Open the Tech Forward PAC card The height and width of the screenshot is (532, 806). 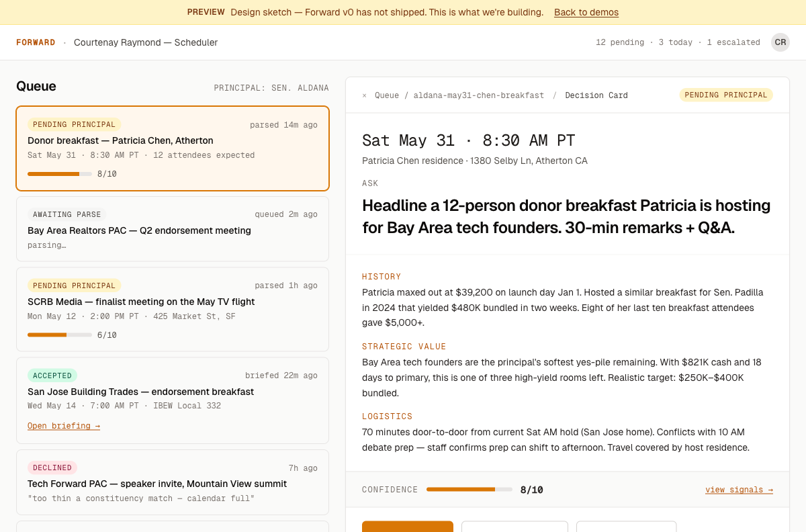[173, 482]
